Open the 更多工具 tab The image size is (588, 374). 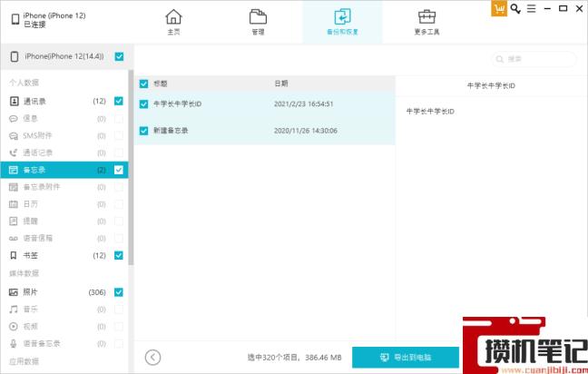(426, 22)
